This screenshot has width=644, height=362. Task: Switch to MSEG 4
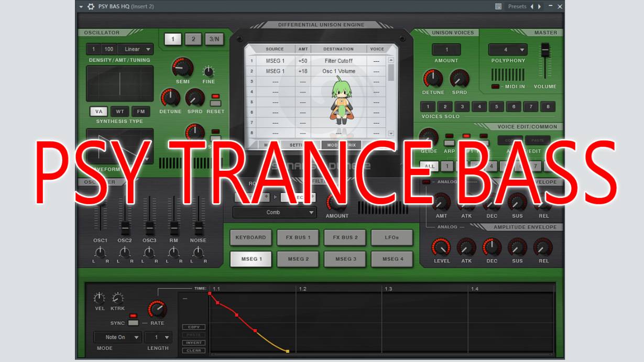392,259
